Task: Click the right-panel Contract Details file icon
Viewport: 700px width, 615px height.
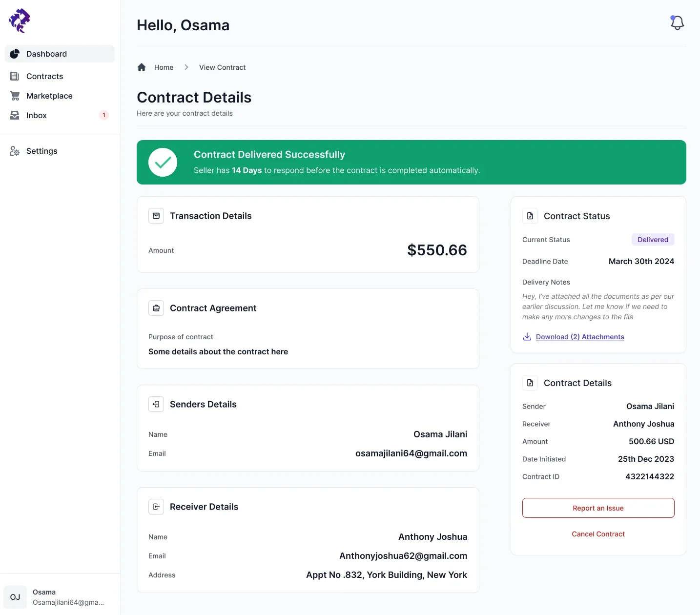Action: [x=530, y=383]
